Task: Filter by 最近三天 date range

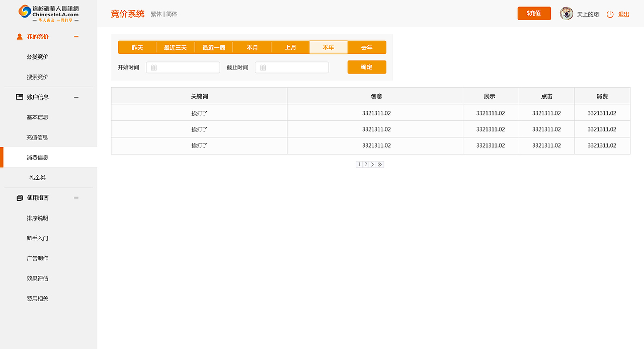Action: (176, 47)
